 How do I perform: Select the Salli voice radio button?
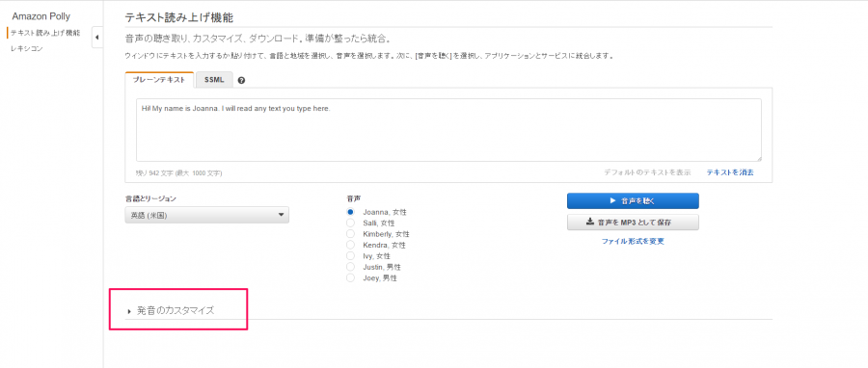[x=350, y=223]
